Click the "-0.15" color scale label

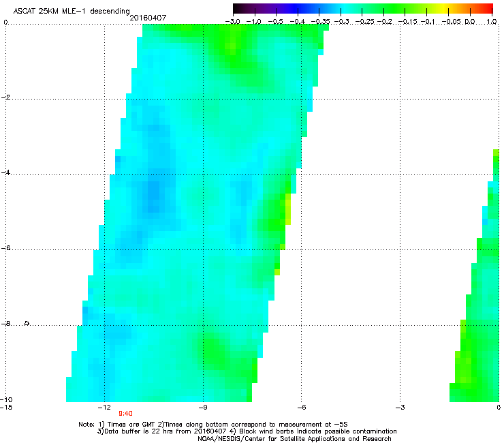(407, 22)
